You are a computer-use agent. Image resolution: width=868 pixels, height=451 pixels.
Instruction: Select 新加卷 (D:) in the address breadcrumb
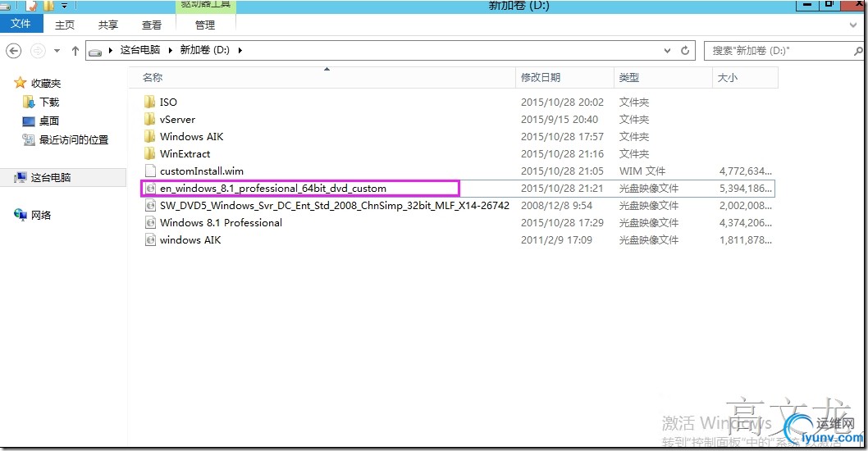click(x=205, y=50)
